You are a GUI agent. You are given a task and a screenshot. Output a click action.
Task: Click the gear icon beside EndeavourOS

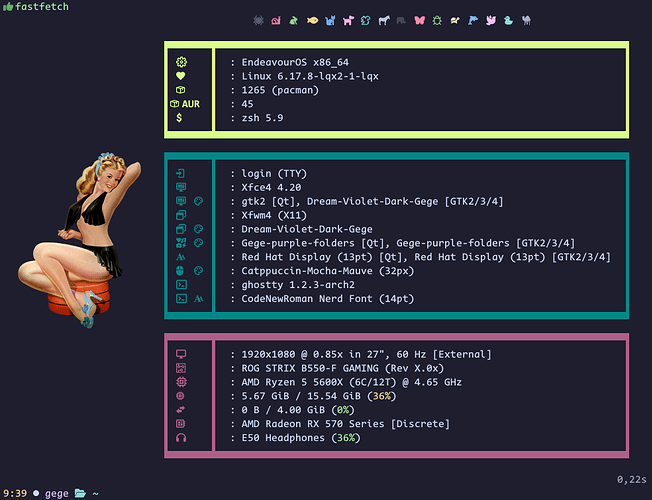pyautogui.click(x=181, y=62)
